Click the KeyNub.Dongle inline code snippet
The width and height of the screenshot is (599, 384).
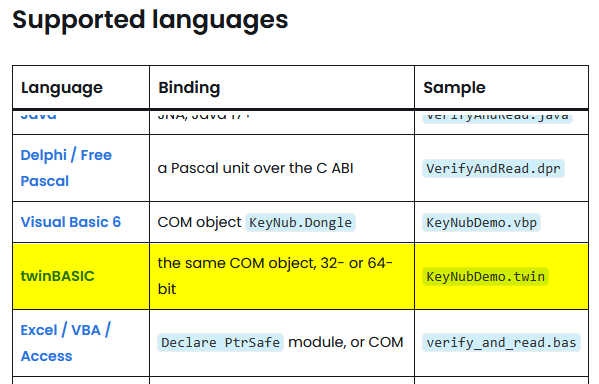point(300,222)
